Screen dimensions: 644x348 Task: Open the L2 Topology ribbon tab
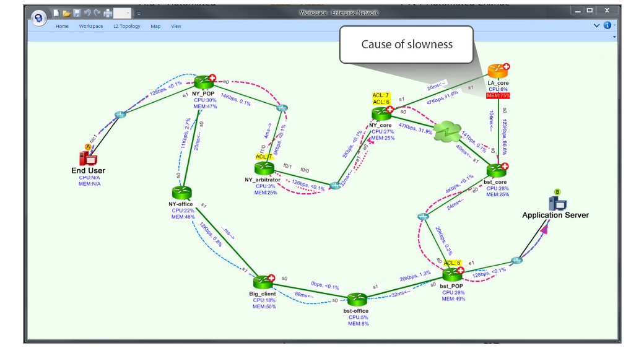click(126, 26)
